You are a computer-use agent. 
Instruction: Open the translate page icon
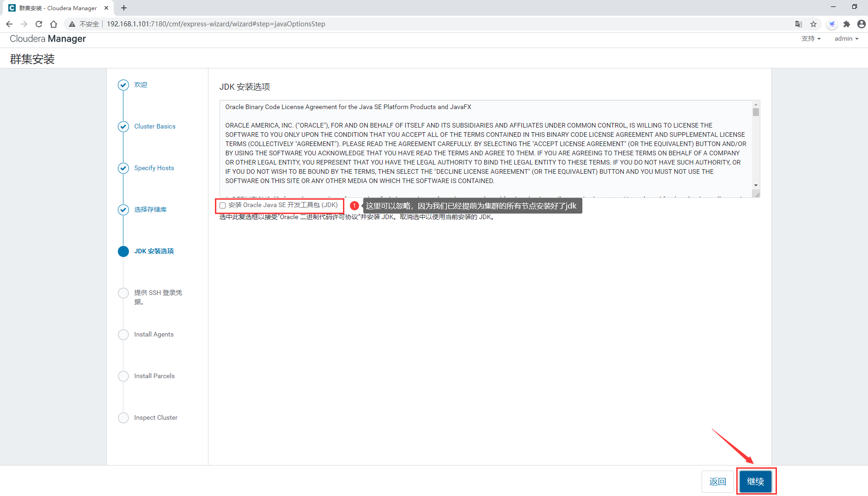coord(798,24)
